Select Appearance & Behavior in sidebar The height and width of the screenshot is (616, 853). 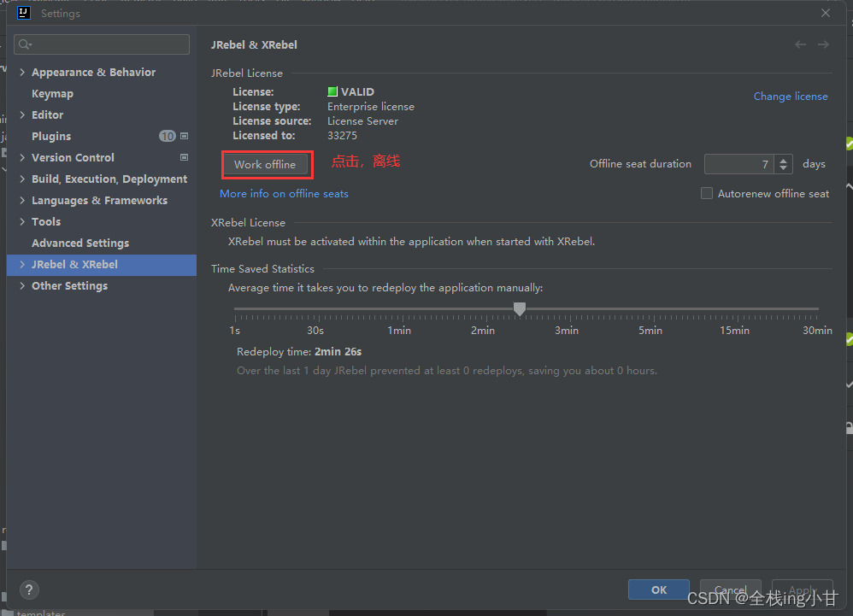click(x=93, y=72)
